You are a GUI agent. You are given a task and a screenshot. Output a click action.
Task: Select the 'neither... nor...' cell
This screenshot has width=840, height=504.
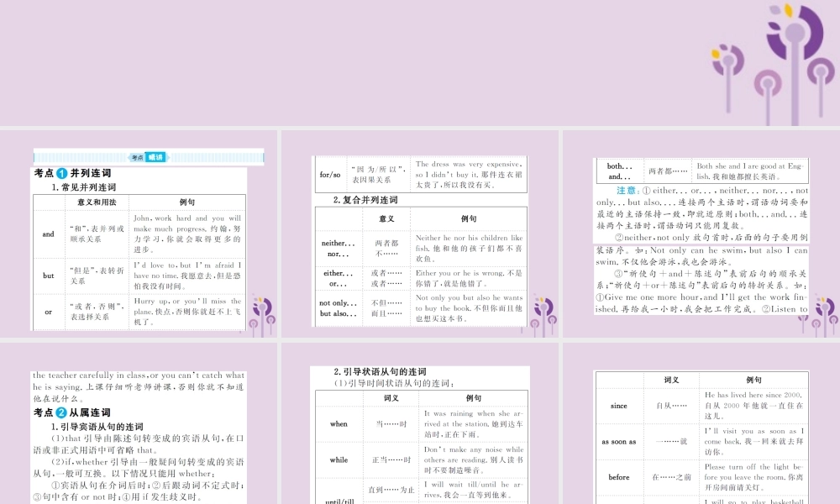coord(339,249)
